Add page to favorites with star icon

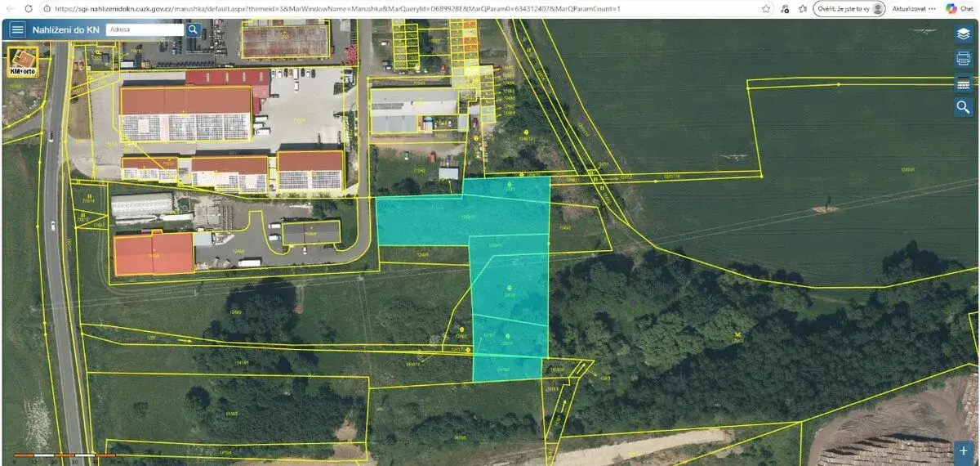click(x=766, y=8)
